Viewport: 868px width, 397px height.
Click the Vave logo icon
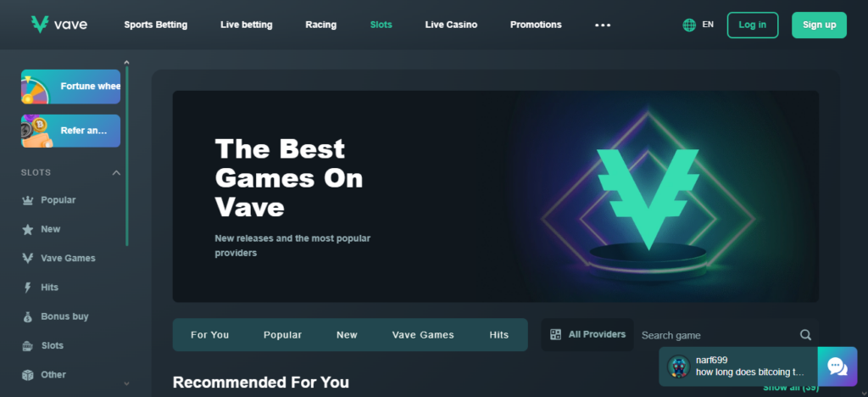point(40,25)
